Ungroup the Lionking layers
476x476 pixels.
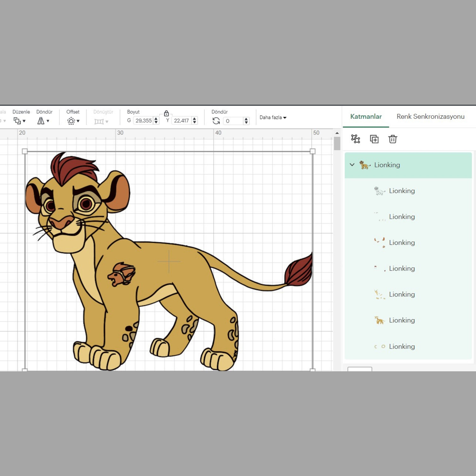click(356, 139)
